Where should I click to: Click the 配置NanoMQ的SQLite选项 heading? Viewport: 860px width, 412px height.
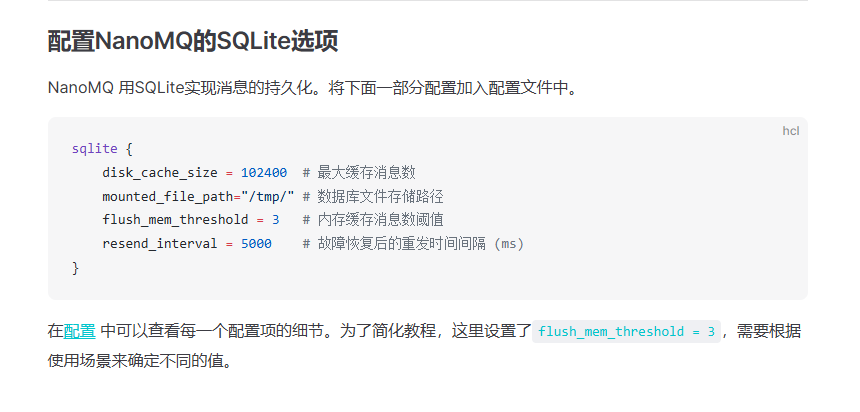193,42
